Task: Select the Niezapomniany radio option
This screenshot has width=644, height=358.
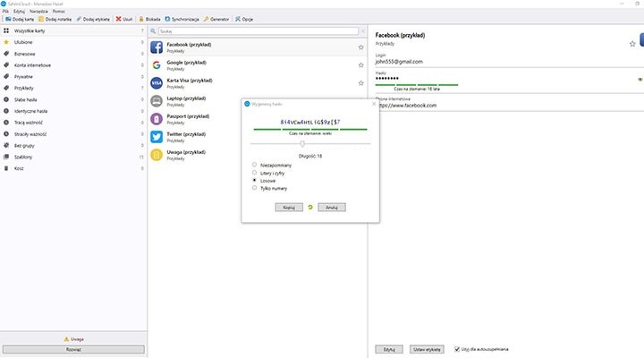Action: pos(255,165)
